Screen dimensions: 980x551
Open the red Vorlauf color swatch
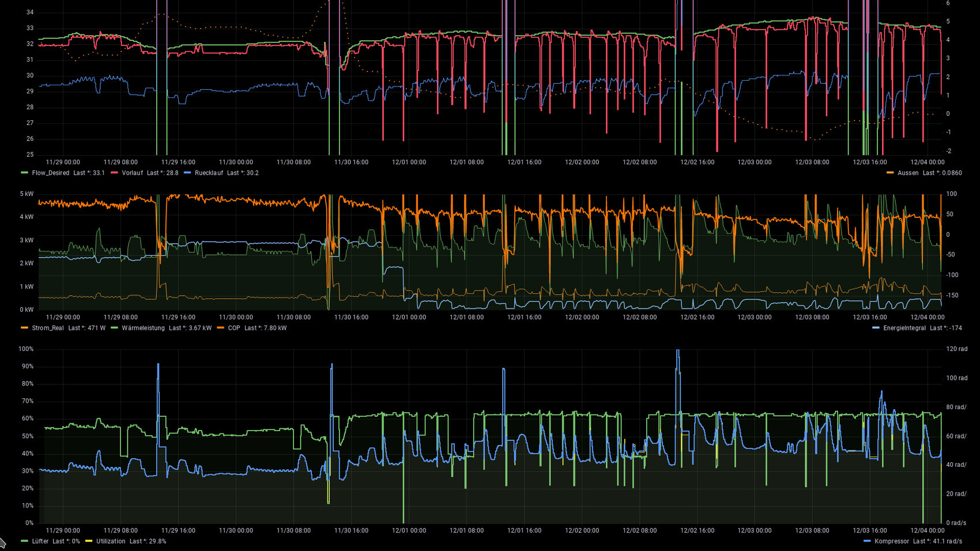114,173
